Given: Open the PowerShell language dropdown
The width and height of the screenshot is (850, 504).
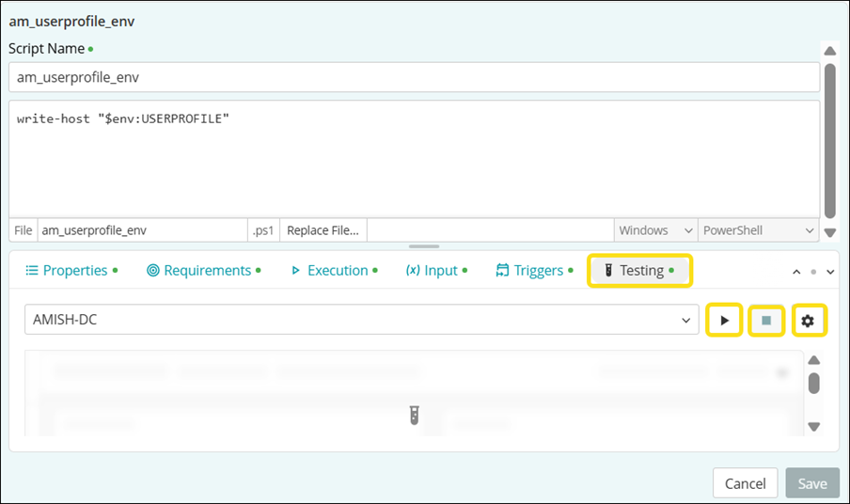Looking at the screenshot, I should click(x=759, y=230).
